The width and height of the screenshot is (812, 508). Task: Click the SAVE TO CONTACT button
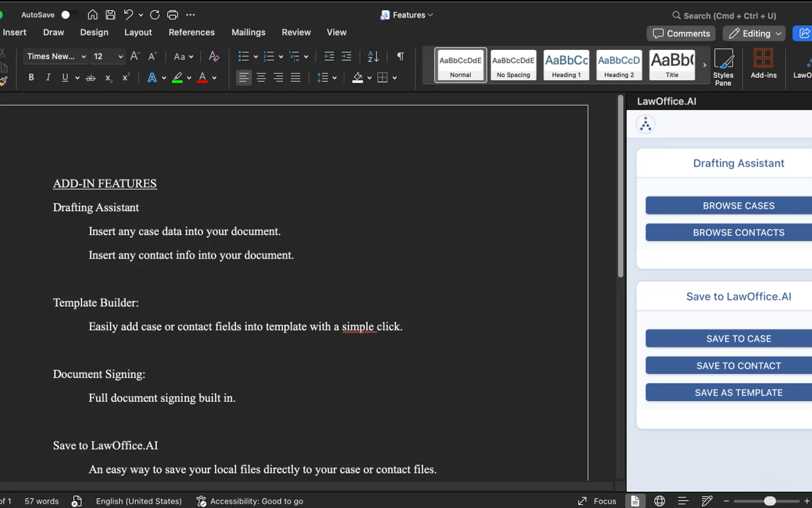(729, 366)
